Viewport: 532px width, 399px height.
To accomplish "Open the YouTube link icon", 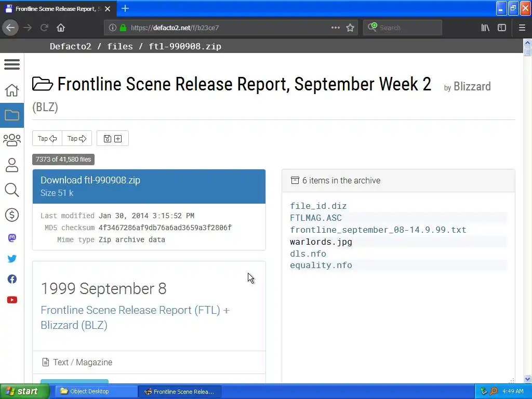I will tap(12, 300).
